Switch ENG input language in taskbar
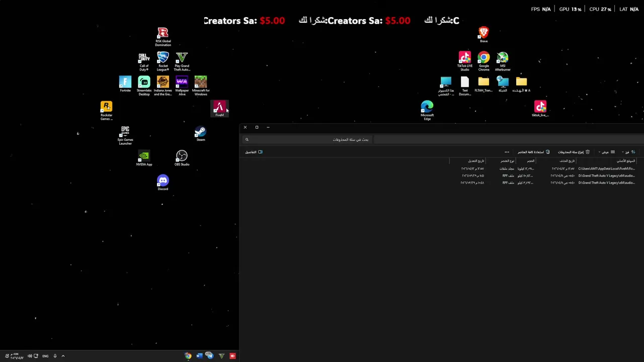This screenshot has width=644, height=362. (x=45, y=356)
